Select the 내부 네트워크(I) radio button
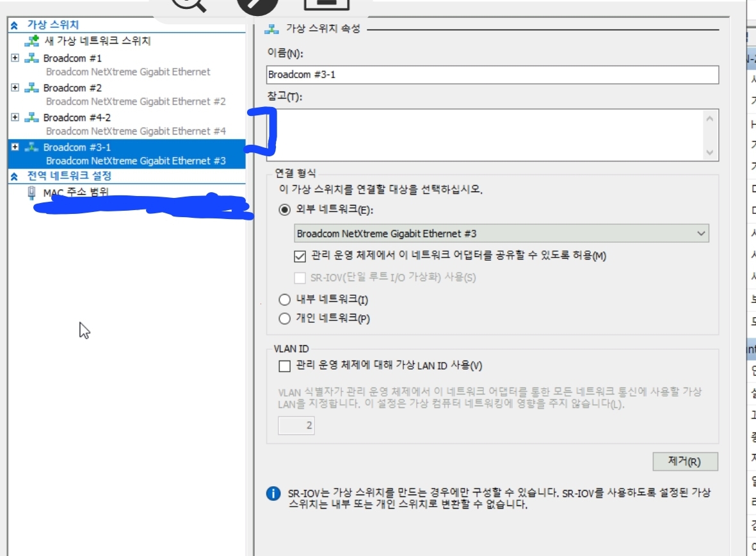 tap(284, 300)
